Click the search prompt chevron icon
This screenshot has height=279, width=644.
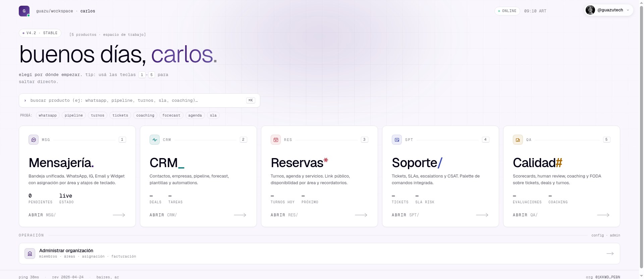[x=25, y=100]
